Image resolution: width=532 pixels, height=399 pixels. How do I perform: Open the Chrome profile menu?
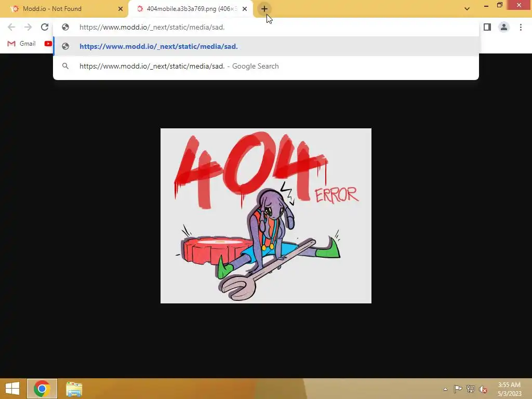point(504,27)
